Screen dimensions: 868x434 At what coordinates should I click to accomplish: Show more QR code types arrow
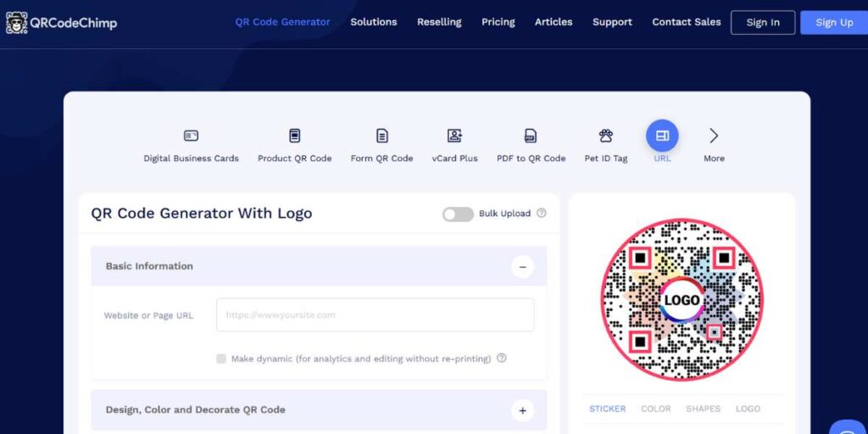pos(714,136)
